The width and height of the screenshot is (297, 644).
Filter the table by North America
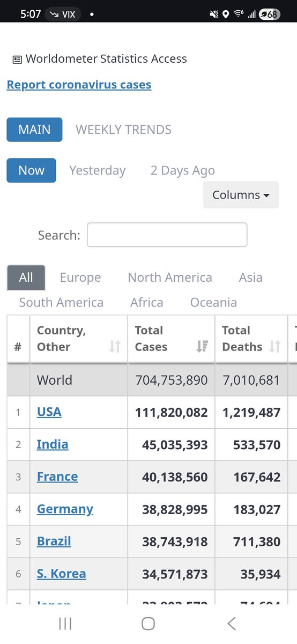170,277
